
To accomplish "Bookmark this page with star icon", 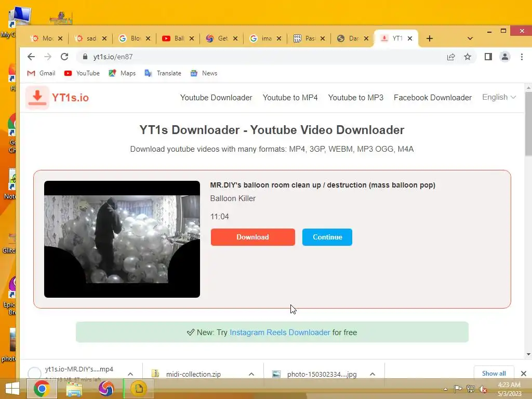I will [468, 57].
